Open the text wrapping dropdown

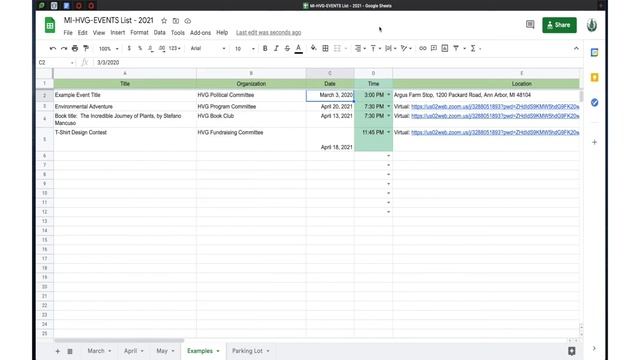[x=391, y=48]
